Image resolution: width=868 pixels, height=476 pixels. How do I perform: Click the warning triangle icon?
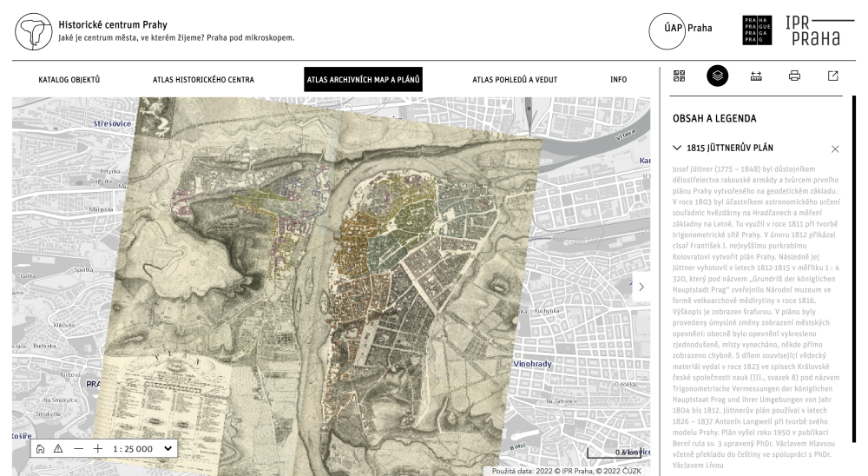tap(58, 449)
